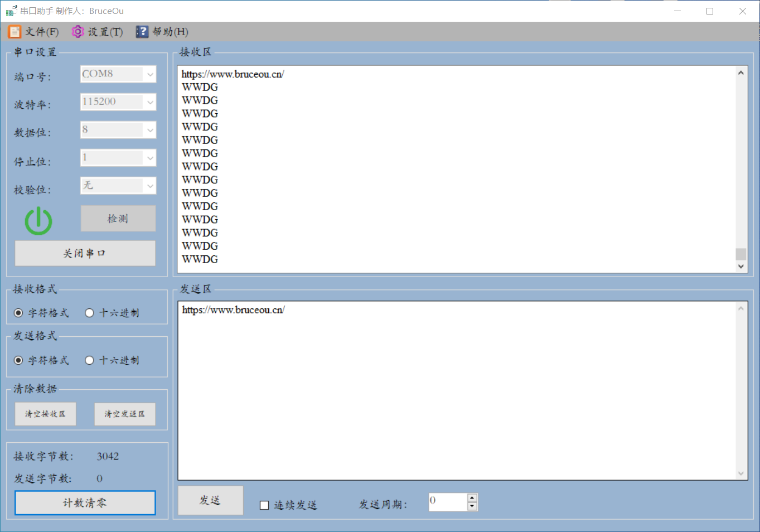
Task: Click the 发送 send button
Action: pyautogui.click(x=210, y=500)
